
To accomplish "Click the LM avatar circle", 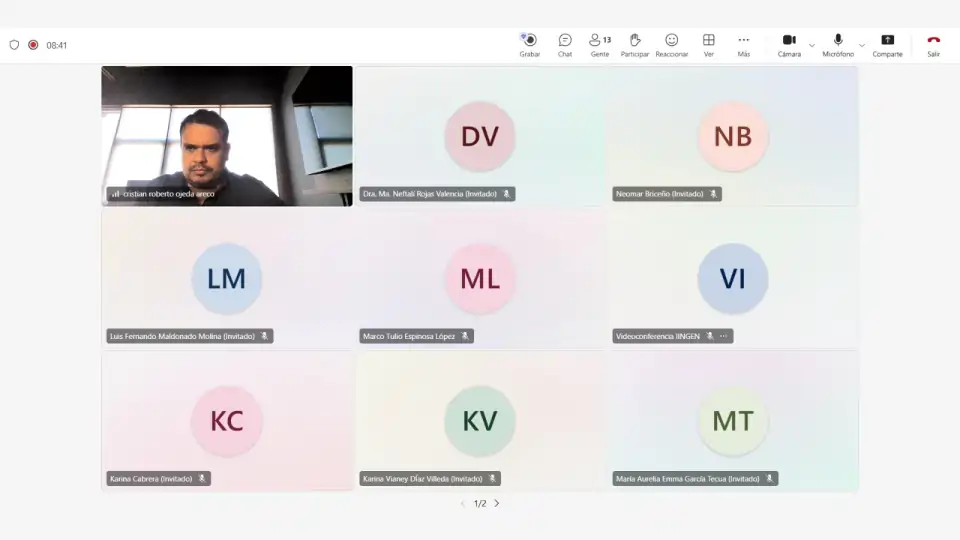I will pyautogui.click(x=227, y=279).
